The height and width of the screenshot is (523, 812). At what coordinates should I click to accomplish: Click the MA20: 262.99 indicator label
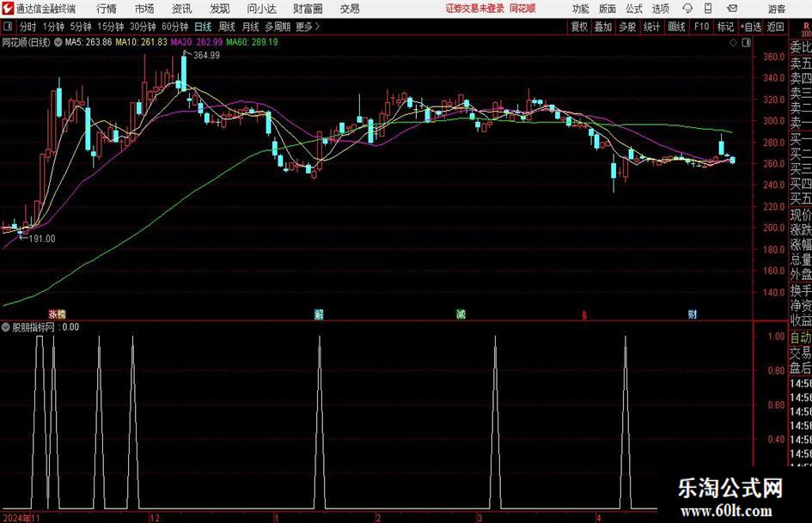point(197,42)
